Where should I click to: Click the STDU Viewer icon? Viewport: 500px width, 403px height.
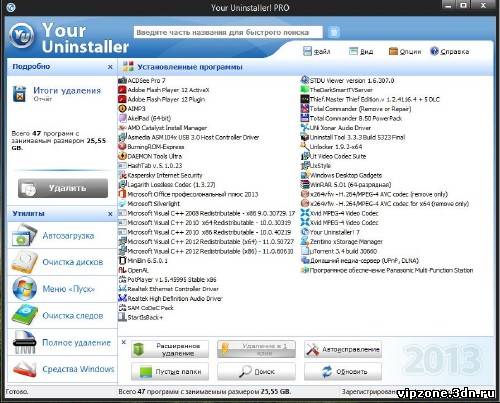(x=305, y=80)
